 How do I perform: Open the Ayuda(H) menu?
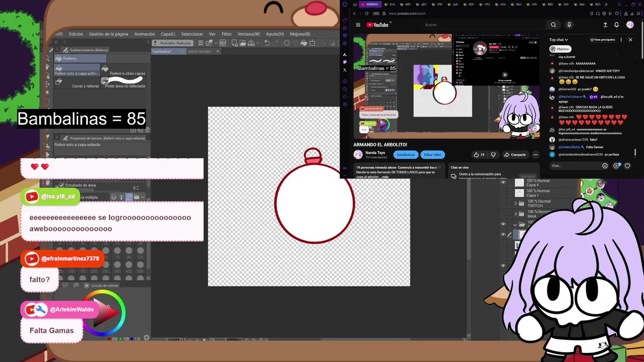click(275, 34)
